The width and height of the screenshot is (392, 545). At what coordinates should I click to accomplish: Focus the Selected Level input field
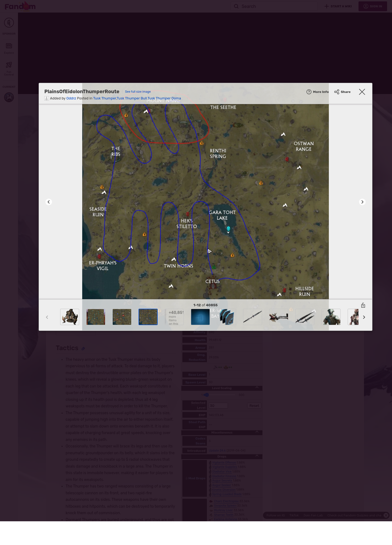point(218,406)
